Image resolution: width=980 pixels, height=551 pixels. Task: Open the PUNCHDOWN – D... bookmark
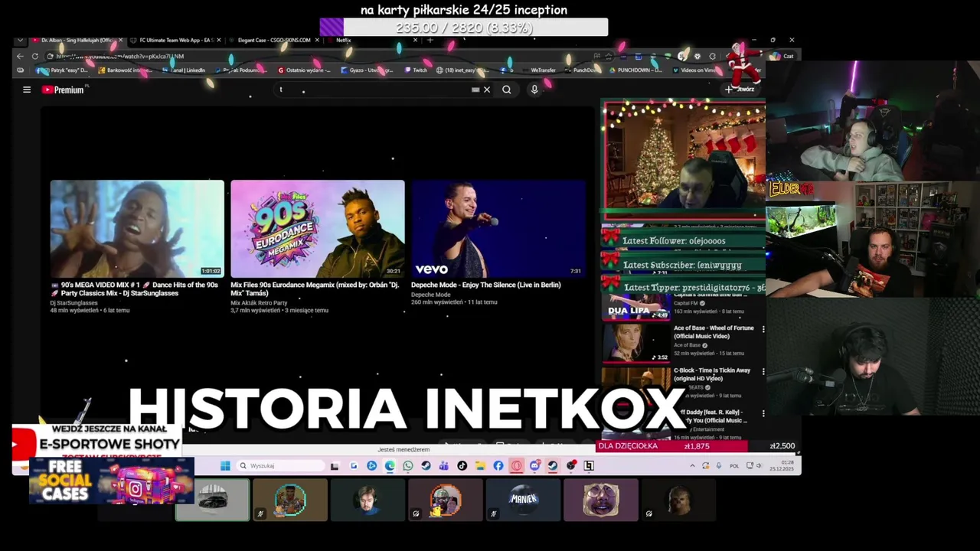(635, 70)
